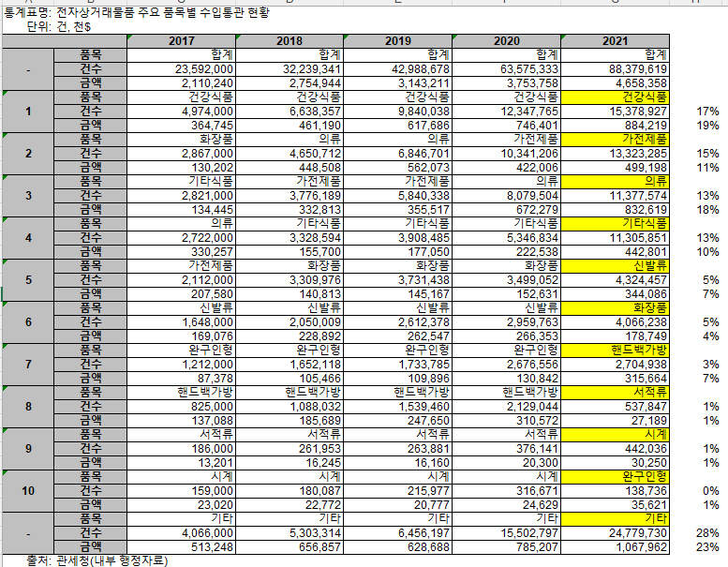Image resolution: width=728 pixels, height=567 pixels.
Task: Select rank 2 row header cell
Action: (x=28, y=154)
